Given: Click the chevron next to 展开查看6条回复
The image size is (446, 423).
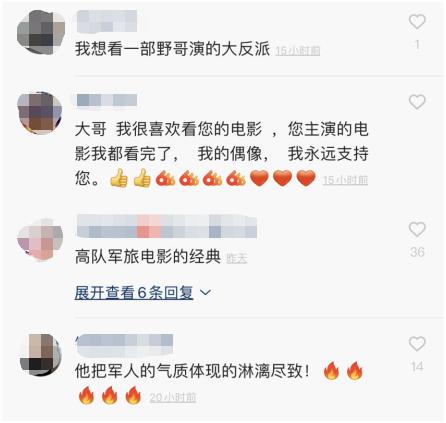Looking at the screenshot, I should pos(205,293).
